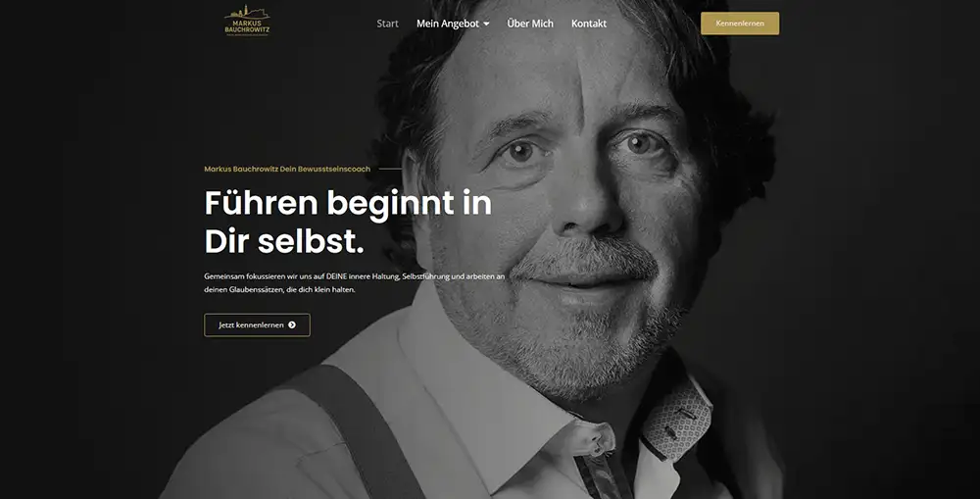980x499 pixels.
Task: Click the gold tagline Dein Bewusstseinscoach
Action: pyautogui.click(x=325, y=169)
